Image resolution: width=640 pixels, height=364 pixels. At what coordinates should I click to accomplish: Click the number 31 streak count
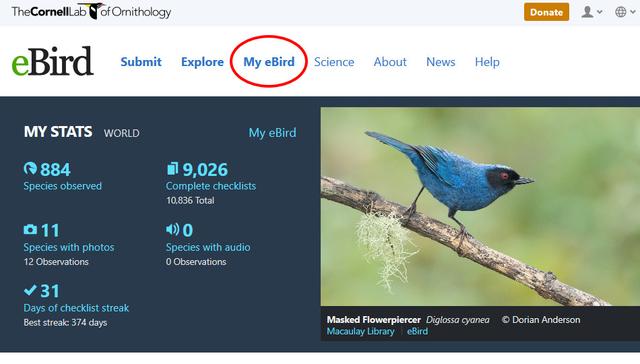[x=50, y=291]
